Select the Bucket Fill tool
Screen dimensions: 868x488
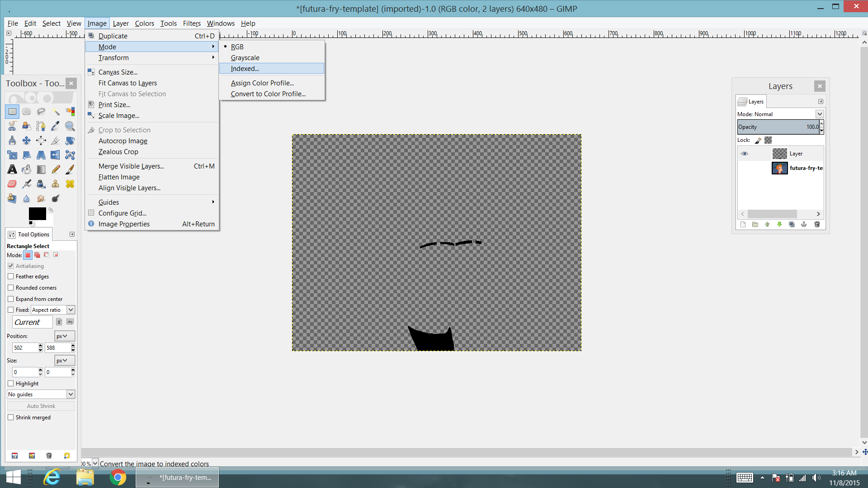pyautogui.click(x=27, y=169)
